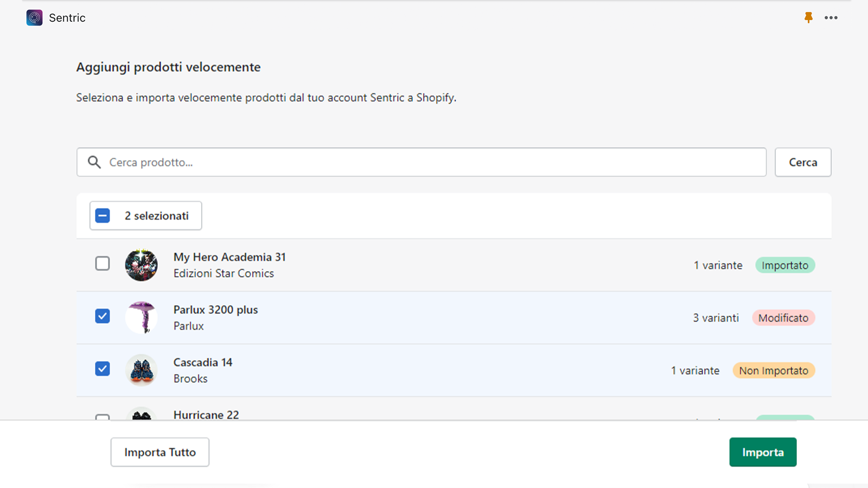Click the Edizioni Star Comics vendor text
Screen dimensions: 868x488
click(224, 273)
